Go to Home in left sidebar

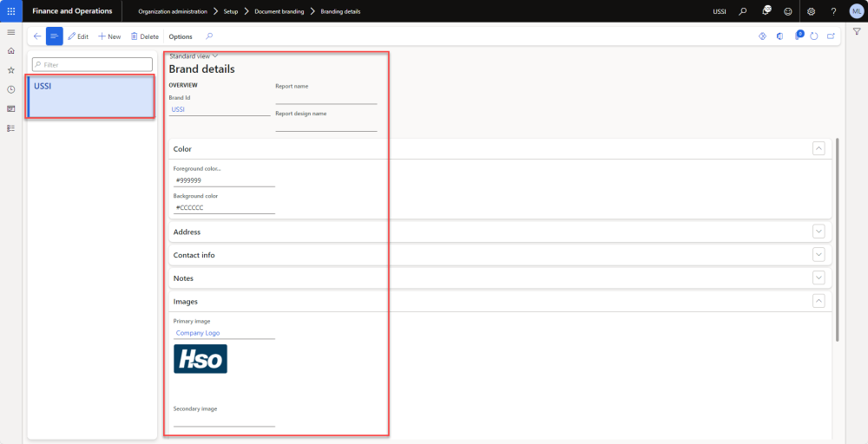click(10, 51)
